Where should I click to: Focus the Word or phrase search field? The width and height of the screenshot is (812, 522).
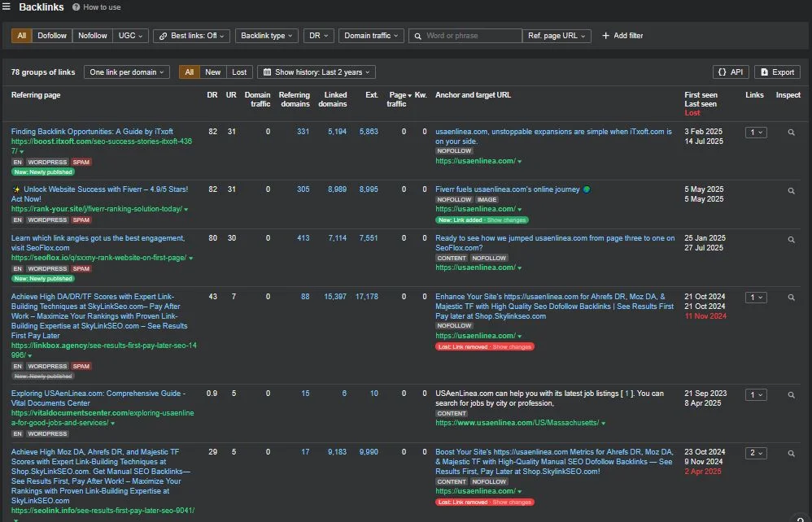[465, 36]
